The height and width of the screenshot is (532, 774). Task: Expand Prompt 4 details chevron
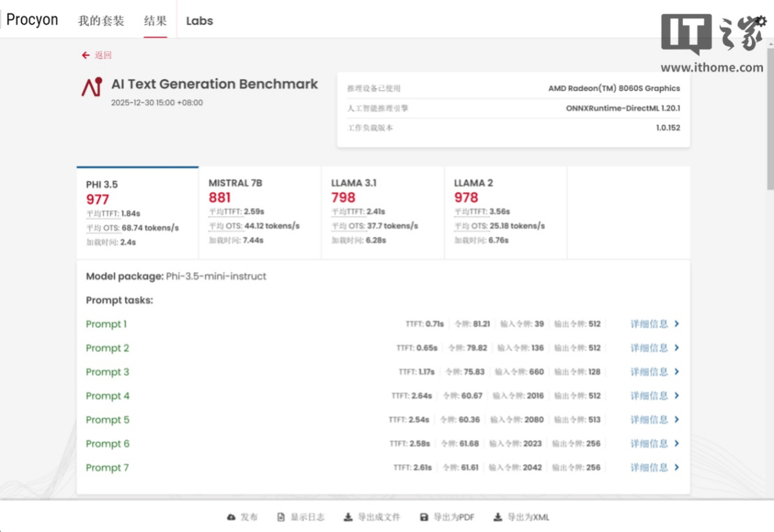[677, 396]
